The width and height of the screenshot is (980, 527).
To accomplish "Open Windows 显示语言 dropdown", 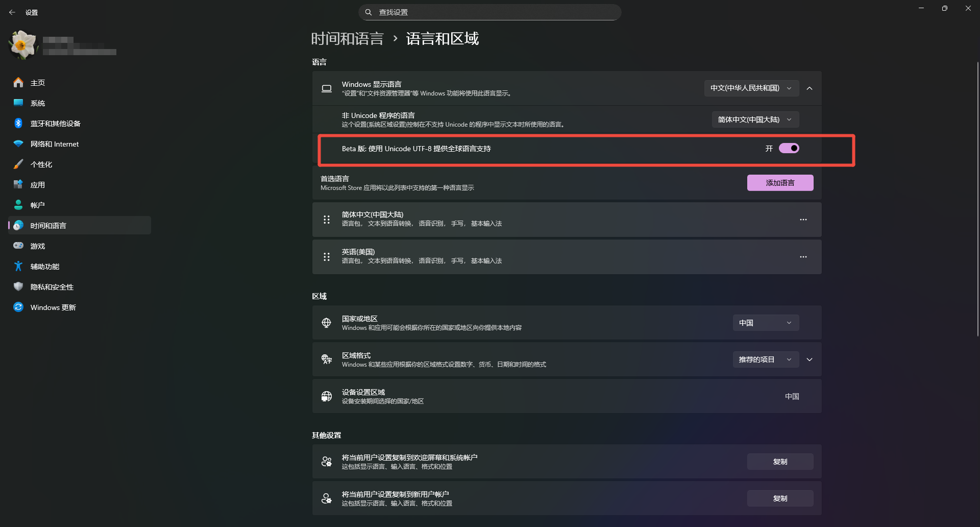I will tap(751, 88).
